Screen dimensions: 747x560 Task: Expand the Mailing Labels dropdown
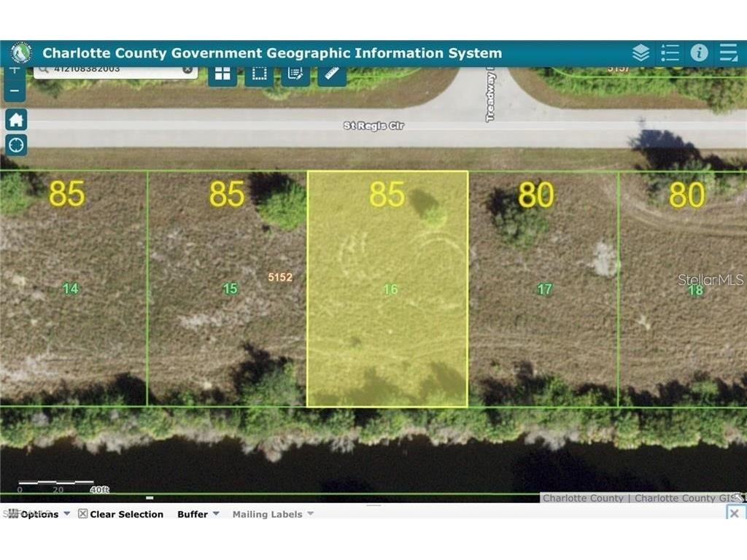(x=272, y=514)
